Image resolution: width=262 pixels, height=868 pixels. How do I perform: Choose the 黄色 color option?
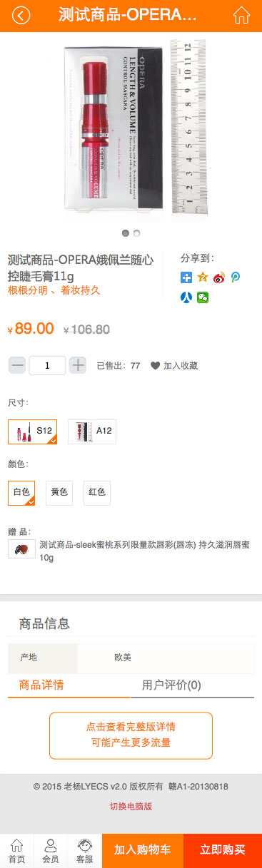pyautogui.click(x=59, y=492)
